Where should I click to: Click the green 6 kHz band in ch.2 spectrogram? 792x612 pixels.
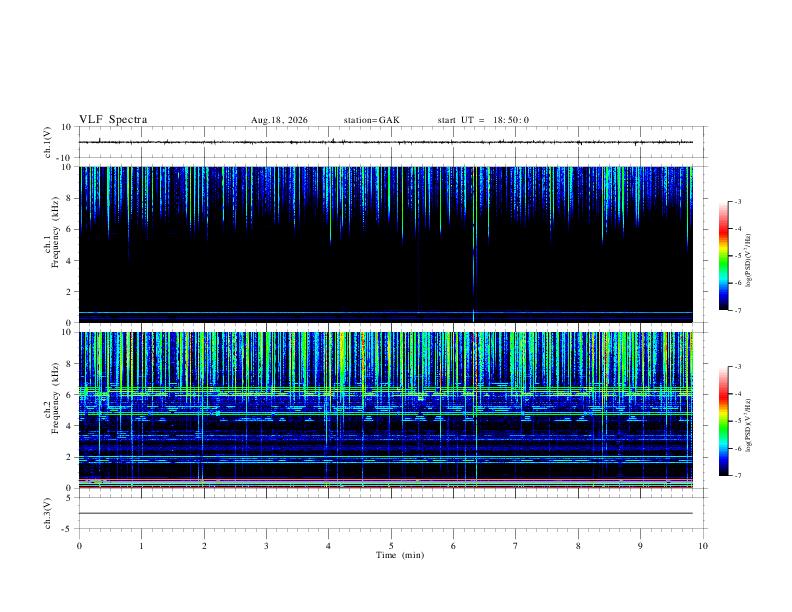click(386, 391)
